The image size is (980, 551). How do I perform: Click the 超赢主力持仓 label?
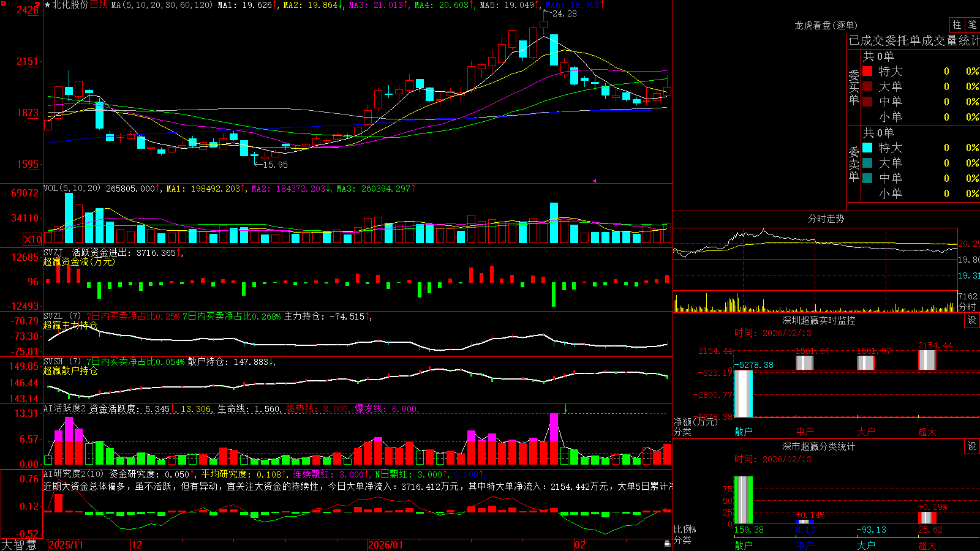70,325
